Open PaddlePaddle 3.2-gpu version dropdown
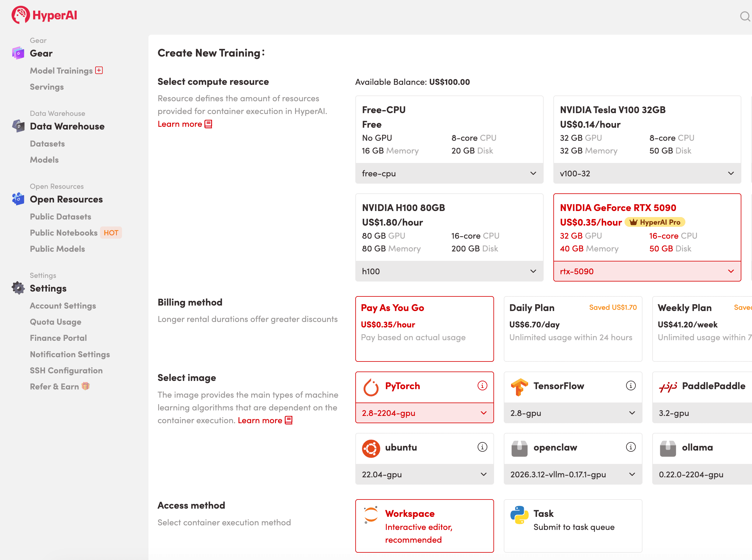This screenshot has height=560, width=752. (x=702, y=413)
